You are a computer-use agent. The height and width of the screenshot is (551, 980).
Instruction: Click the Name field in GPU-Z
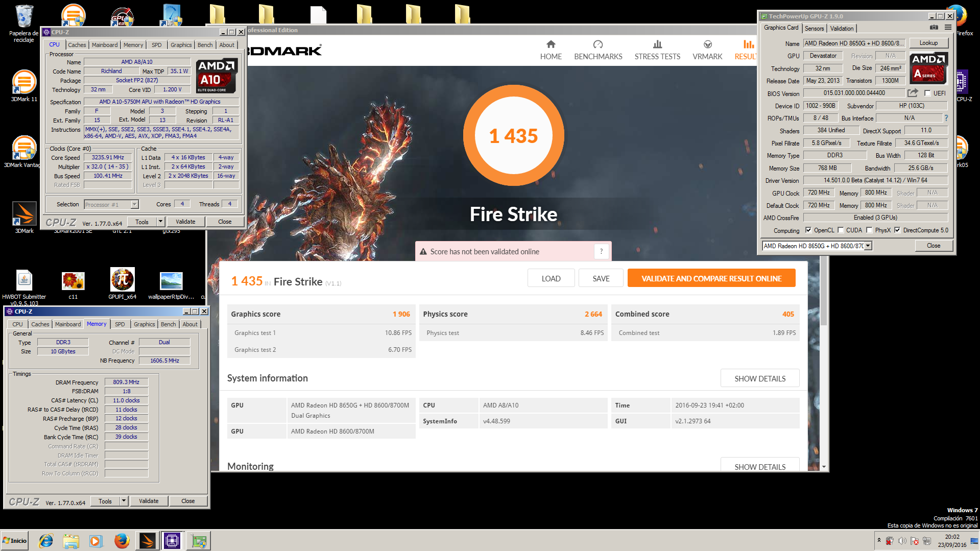(855, 43)
